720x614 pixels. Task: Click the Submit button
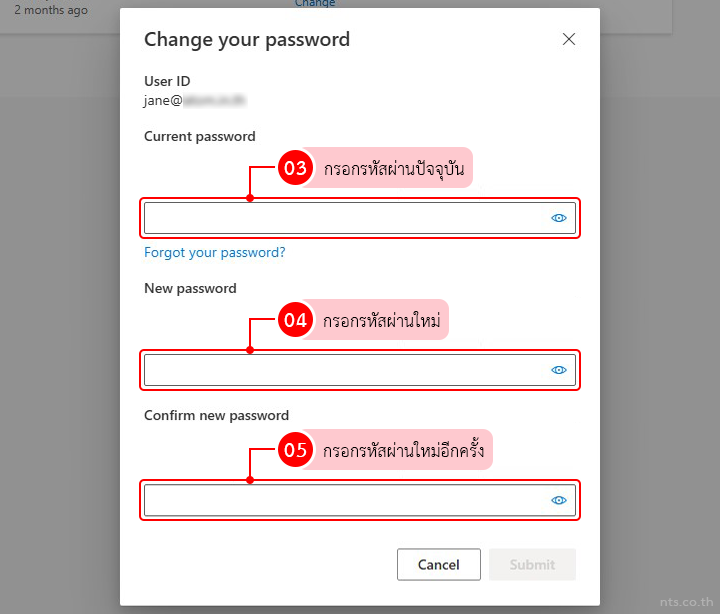(x=532, y=564)
